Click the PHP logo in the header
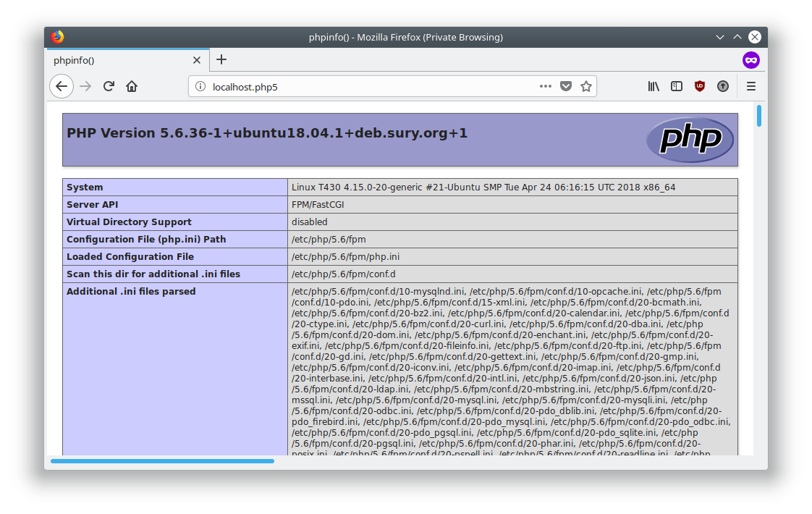 pos(690,139)
